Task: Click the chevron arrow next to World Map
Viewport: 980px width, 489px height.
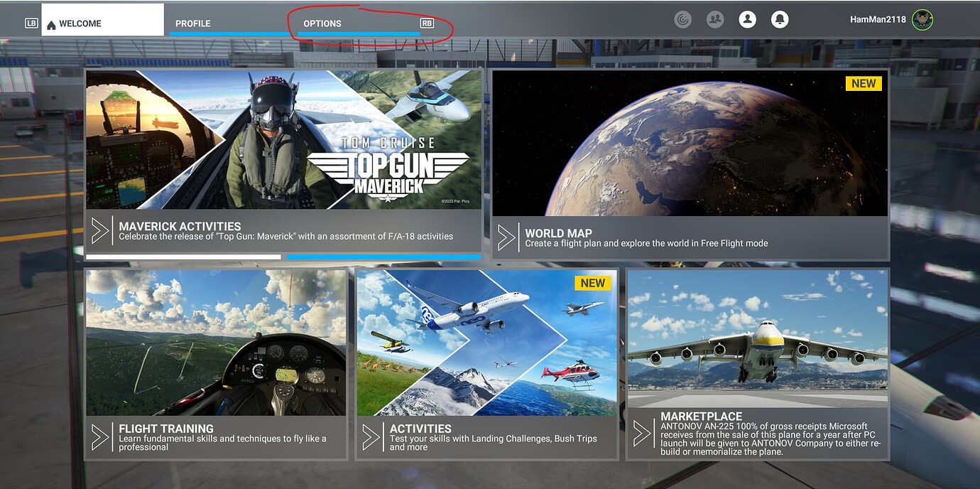Action: [506, 237]
